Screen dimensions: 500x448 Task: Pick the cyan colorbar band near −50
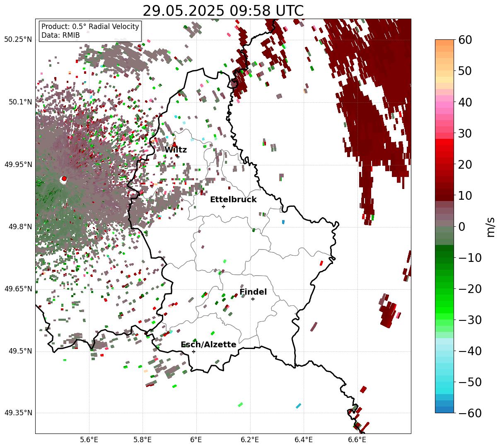[444, 385]
